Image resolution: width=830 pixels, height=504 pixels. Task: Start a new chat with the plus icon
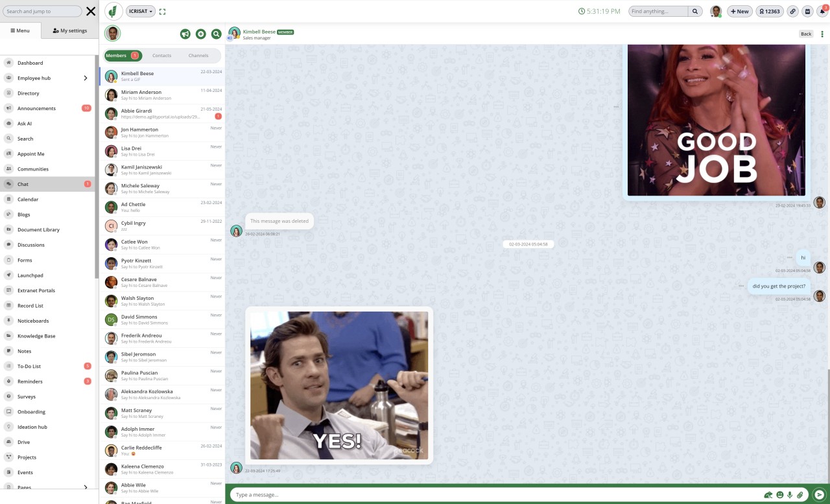tap(201, 34)
